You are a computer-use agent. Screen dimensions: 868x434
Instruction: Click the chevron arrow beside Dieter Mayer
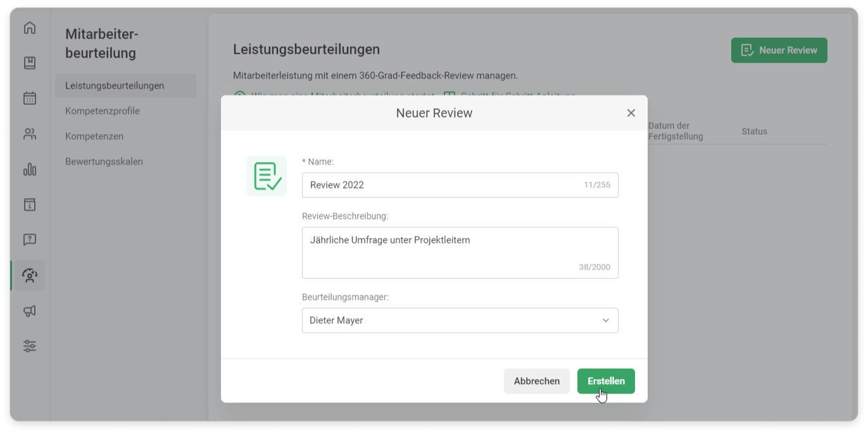(605, 321)
